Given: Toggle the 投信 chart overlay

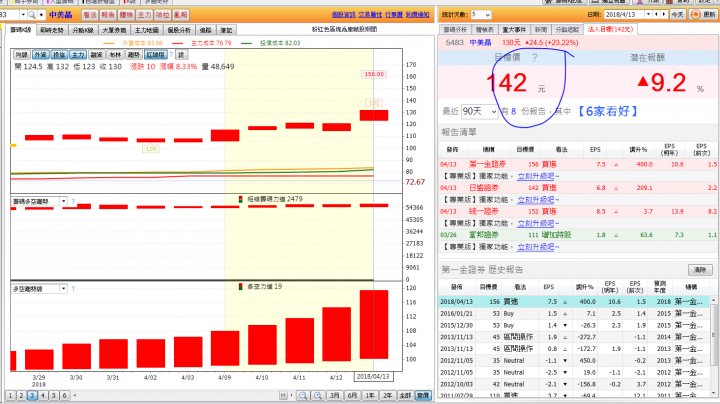Looking at the screenshot, I should point(59,55).
